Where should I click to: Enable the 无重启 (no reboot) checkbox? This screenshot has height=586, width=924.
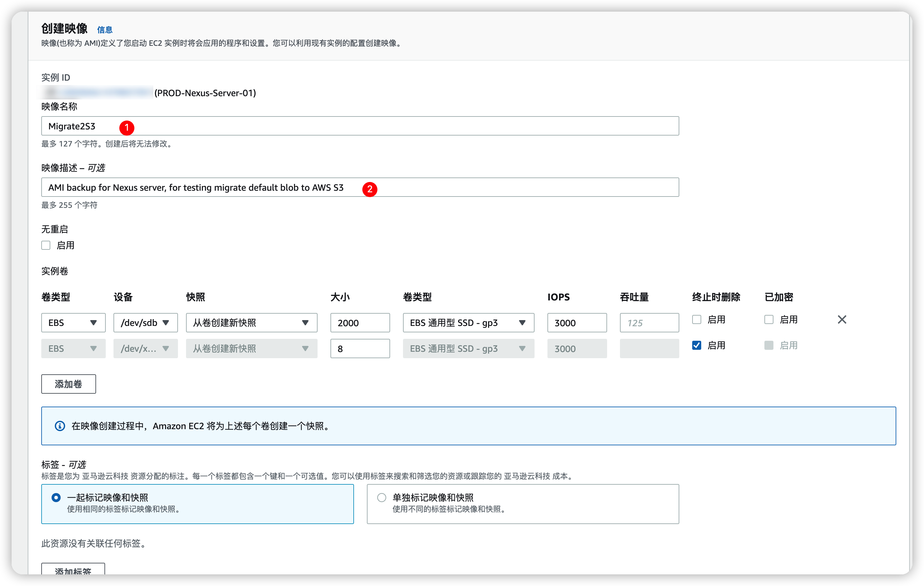click(x=46, y=245)
